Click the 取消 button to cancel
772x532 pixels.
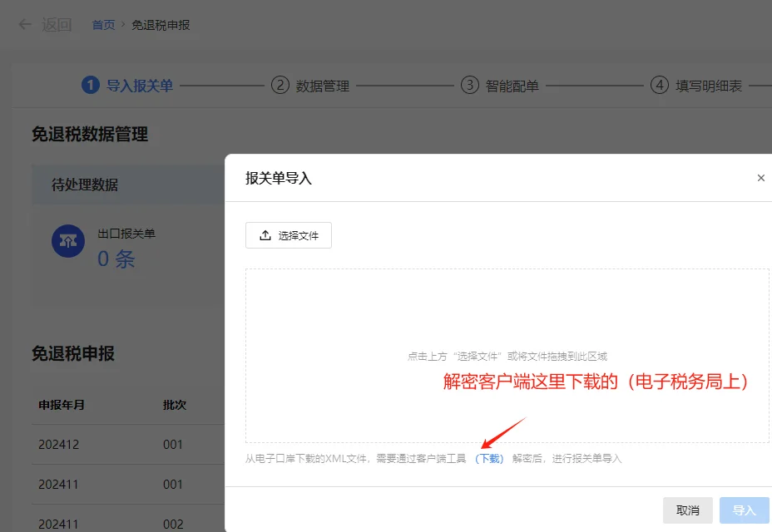[x=688, y=510]
